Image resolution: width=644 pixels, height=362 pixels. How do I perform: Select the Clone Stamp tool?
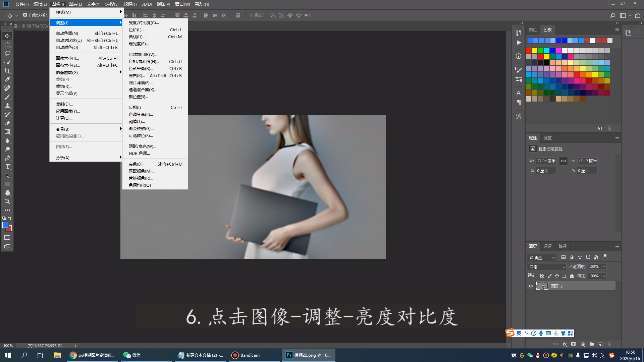7,106
